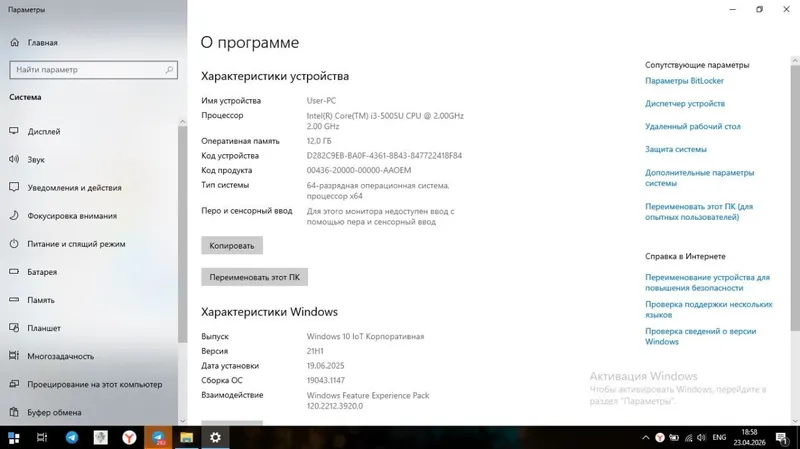Click the ENG language indicator

(x=719, y=438)
